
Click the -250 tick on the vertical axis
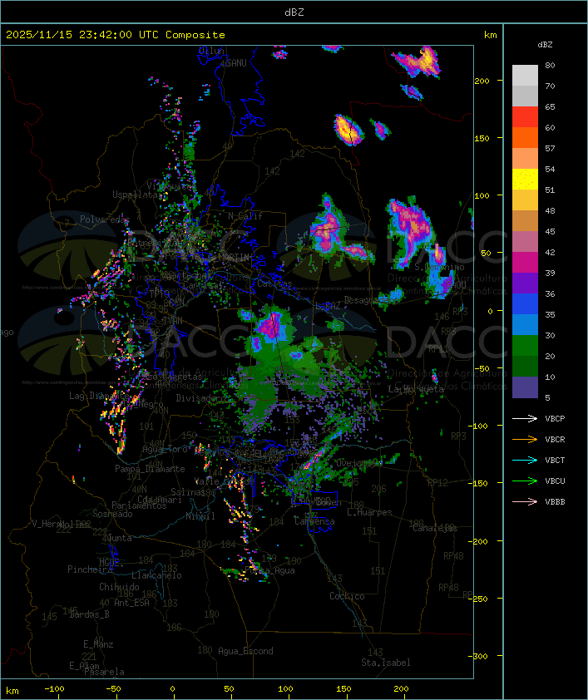[480, 599]
